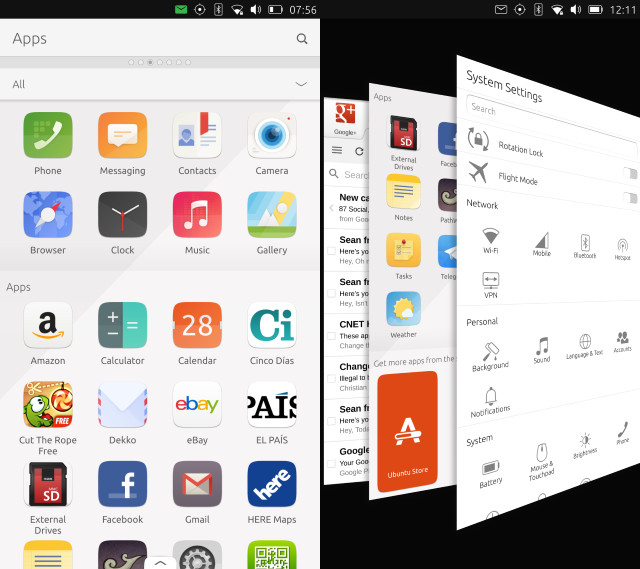Open the EL PAÍS app

click(272, 405)
